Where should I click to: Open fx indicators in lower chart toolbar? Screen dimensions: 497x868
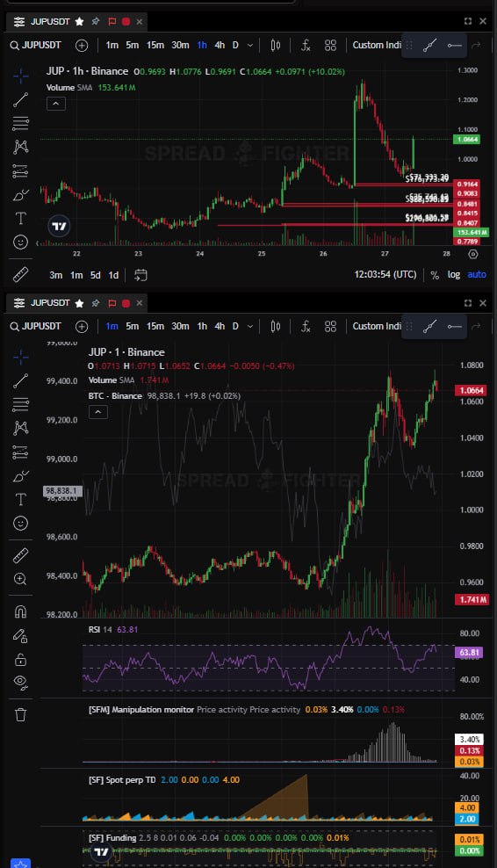click(306, 327)
